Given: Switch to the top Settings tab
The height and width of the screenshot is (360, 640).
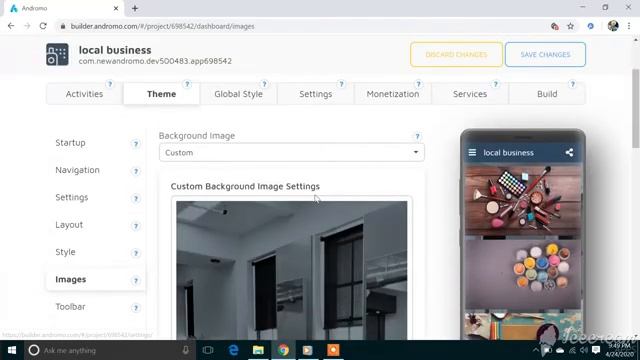Looking at the screenshot, I should pos(316,94).
